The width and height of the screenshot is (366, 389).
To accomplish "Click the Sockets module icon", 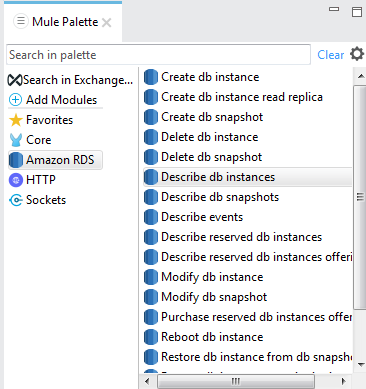I will [16, 200].
